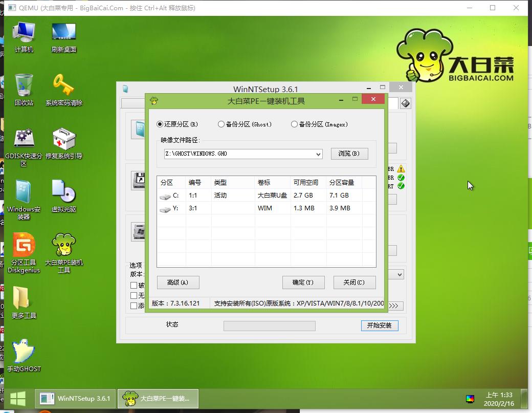This screenshot has width=532, height=413.
Task: Launch 大白菜PE装机工具 desktop icon
Action: (x=64, y=253)
